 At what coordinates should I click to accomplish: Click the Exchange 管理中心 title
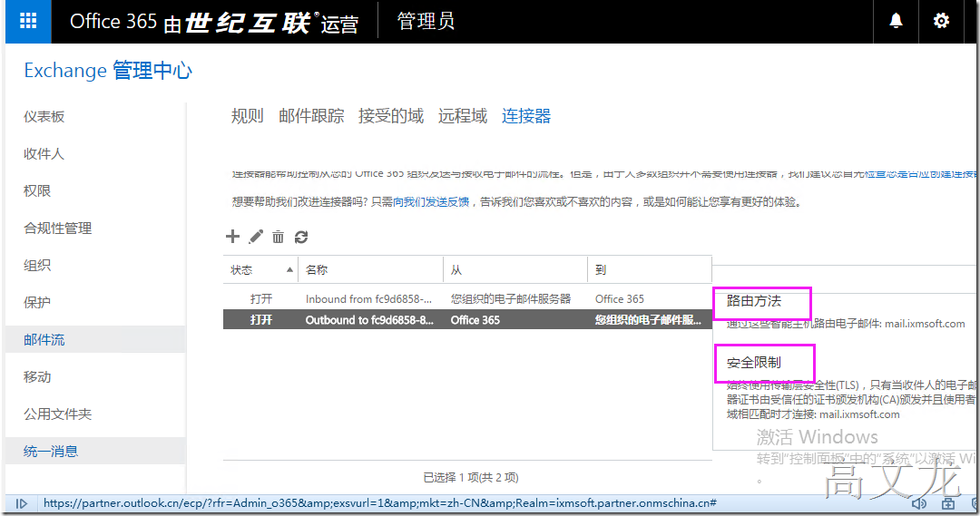[x=108, y=71]
